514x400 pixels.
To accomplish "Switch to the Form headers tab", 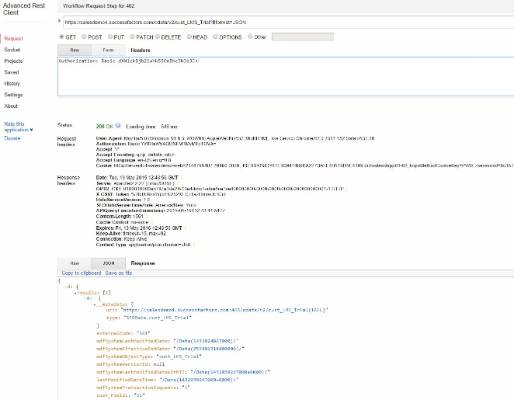I will point(108,50).
